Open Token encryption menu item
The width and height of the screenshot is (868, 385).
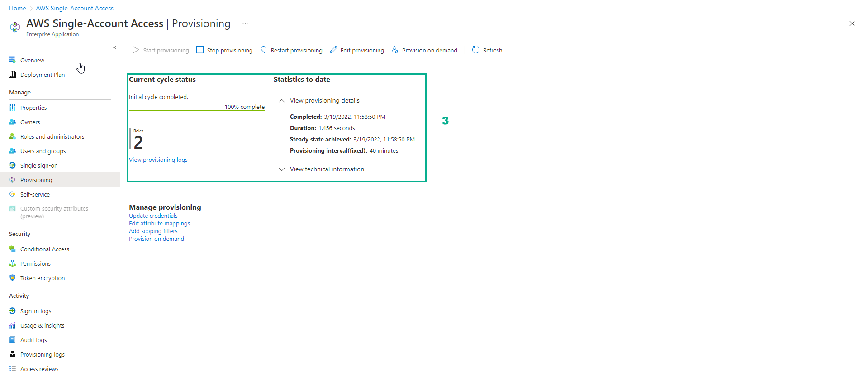43,278
